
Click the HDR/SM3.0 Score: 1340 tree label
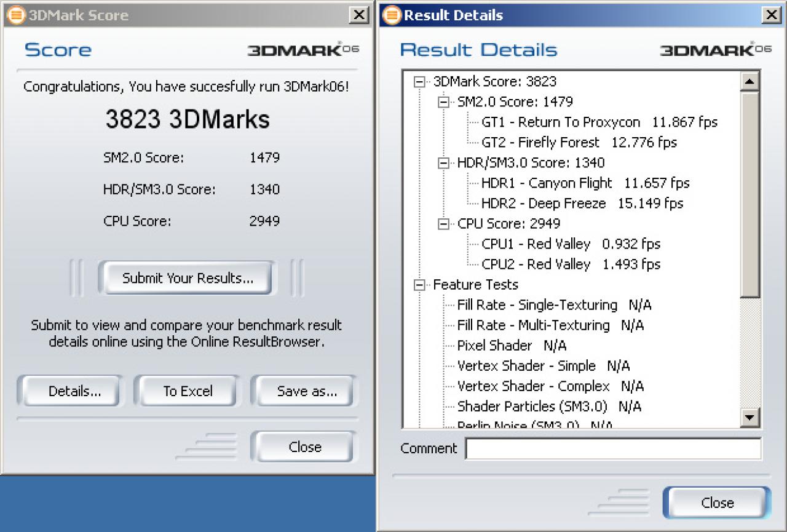pyautogui.click(x=531, y=162)
